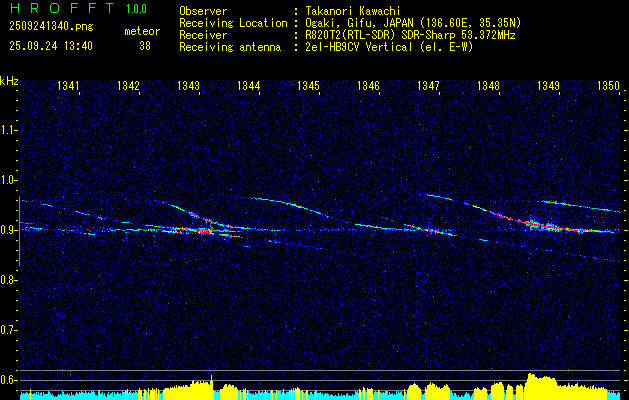Select the 2509241340.png filename
629x400 pixels.
pyautogui.click(x=51, y=27)
